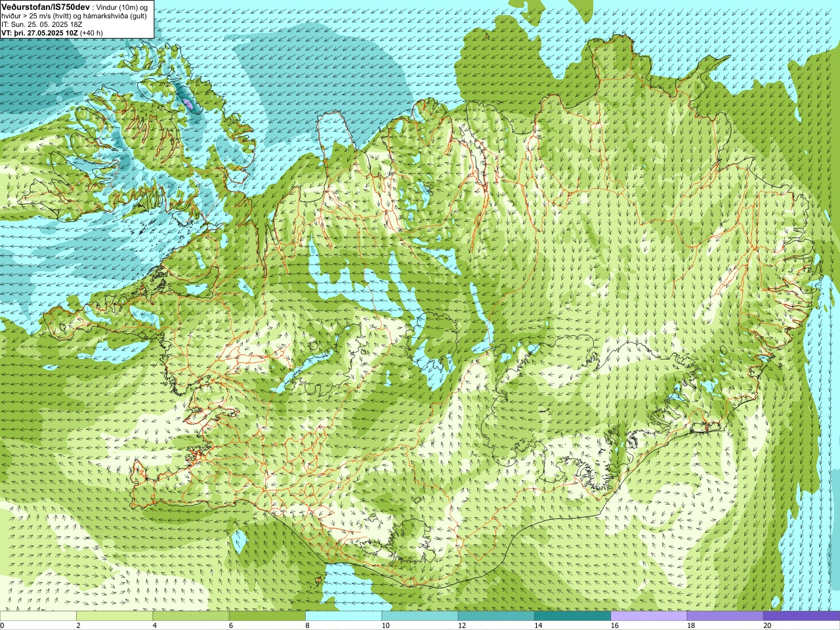Click the pale yellow 0–2 m/s legend swatch
This screenshot has height=630, width=840.
coord(38,616)
